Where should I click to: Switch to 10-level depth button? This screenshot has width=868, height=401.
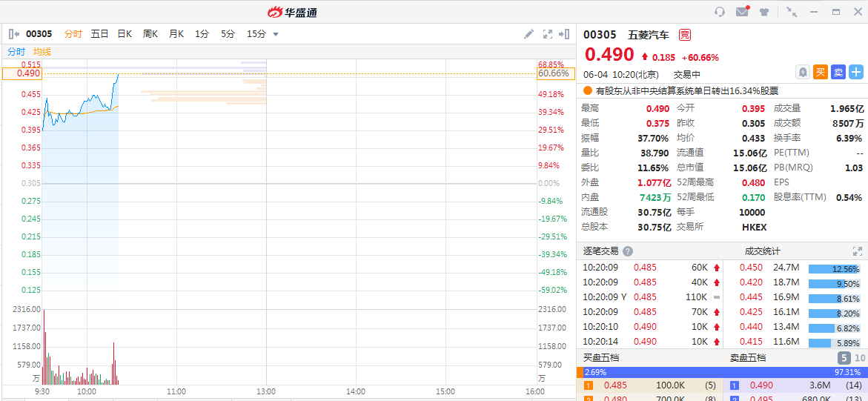click(x=861, y=358)
